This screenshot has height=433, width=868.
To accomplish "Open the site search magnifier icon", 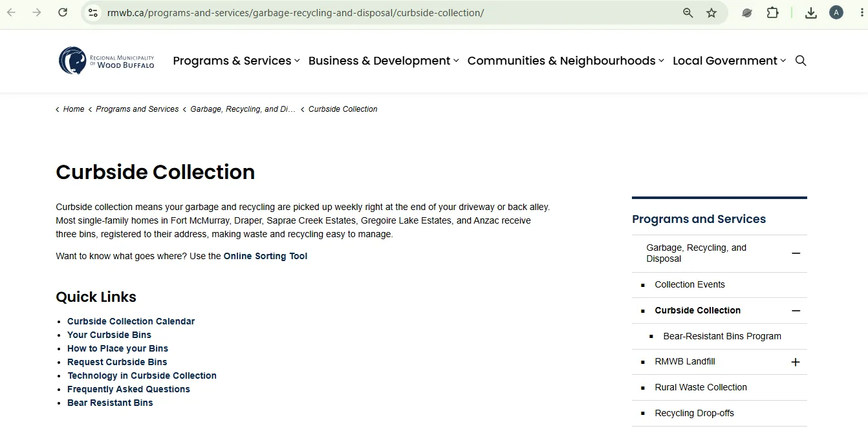I will 801,61.
